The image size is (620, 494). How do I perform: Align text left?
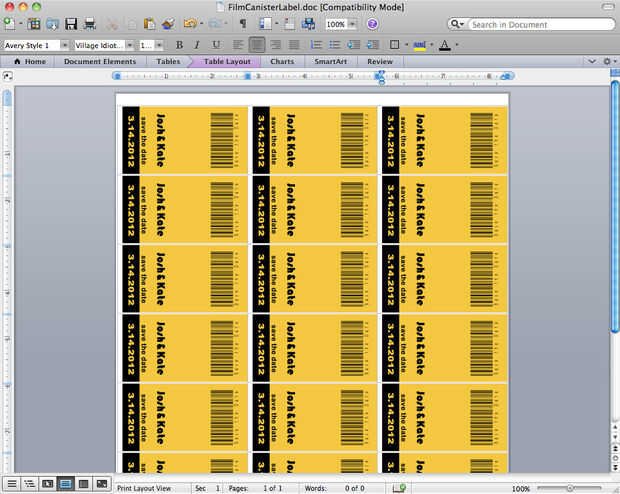click(x=238, y=45)
